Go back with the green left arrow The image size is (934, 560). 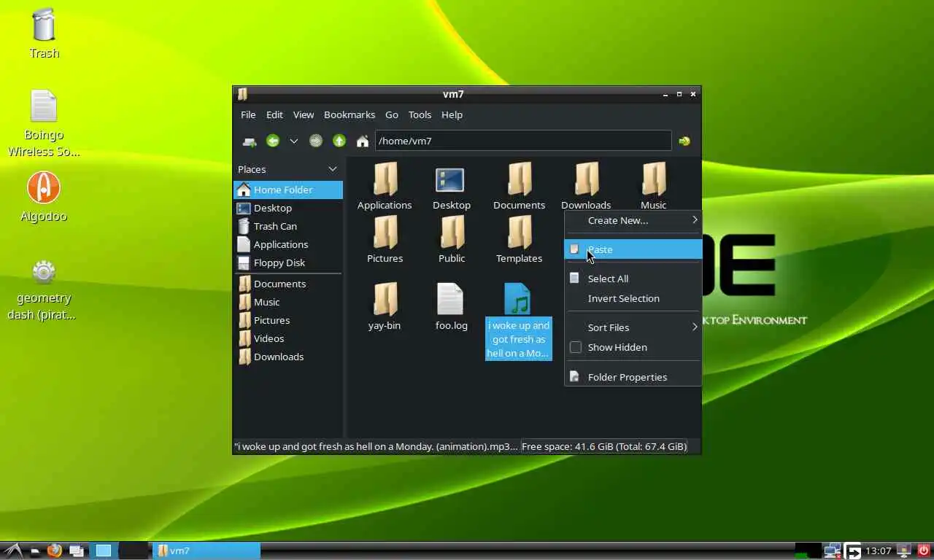click(x=273, y=141)
